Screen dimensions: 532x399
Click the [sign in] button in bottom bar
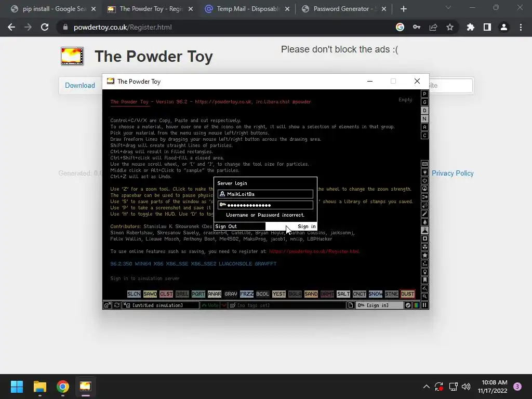pos(379,305)
